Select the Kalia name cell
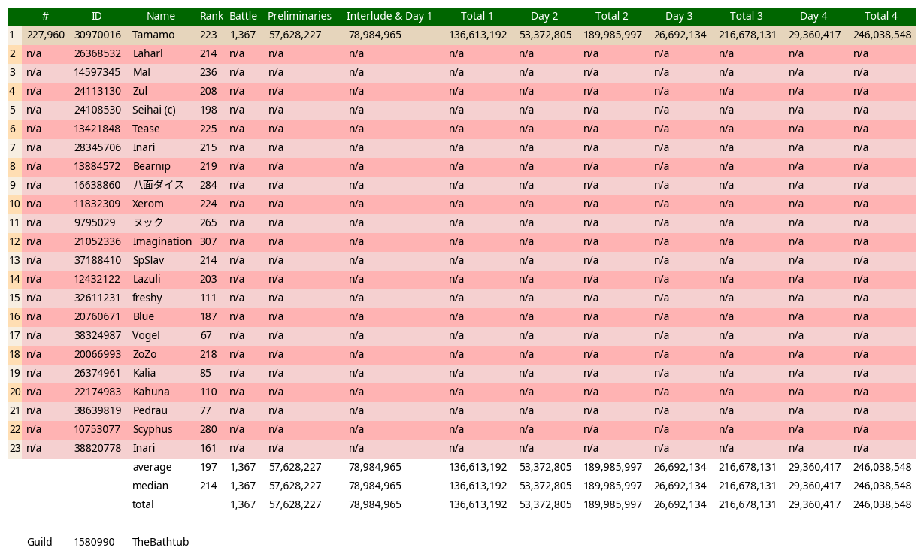 pyautogui.click(x=144, y=373)
